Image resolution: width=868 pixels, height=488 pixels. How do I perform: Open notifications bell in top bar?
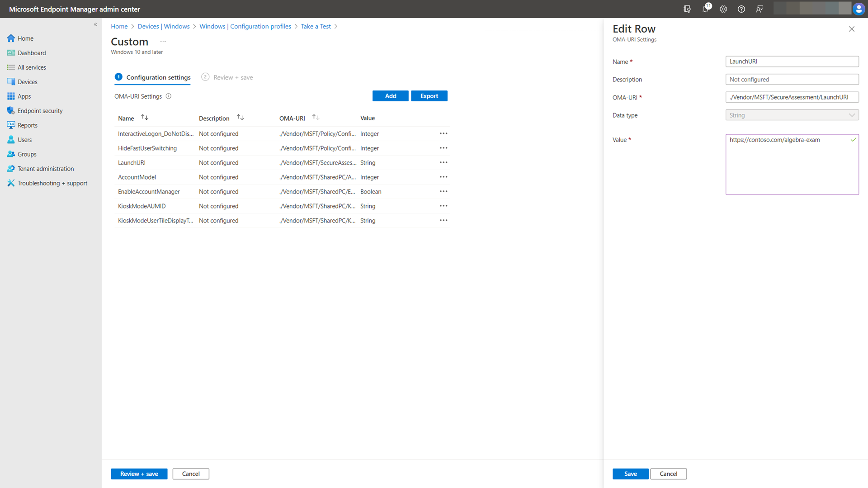point(705,9)
